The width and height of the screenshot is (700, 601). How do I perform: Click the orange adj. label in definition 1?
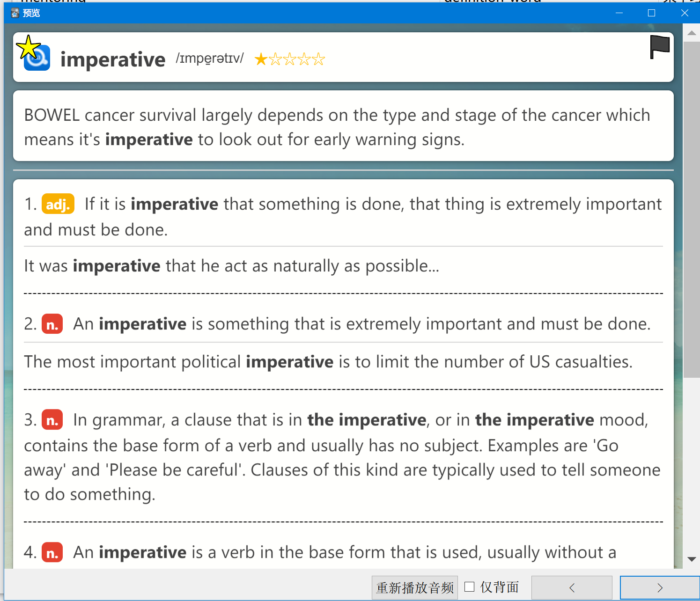pyautogui.click(x=58, y=204)
